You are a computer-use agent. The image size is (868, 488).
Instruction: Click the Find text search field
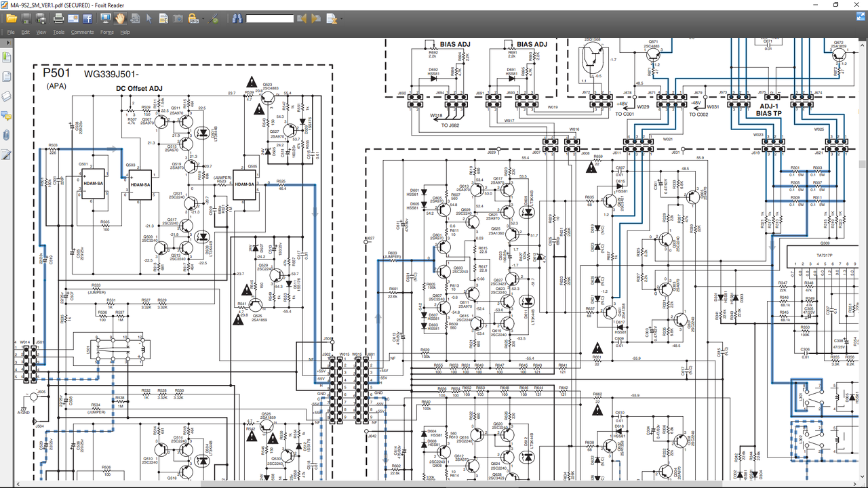point(269,18)
